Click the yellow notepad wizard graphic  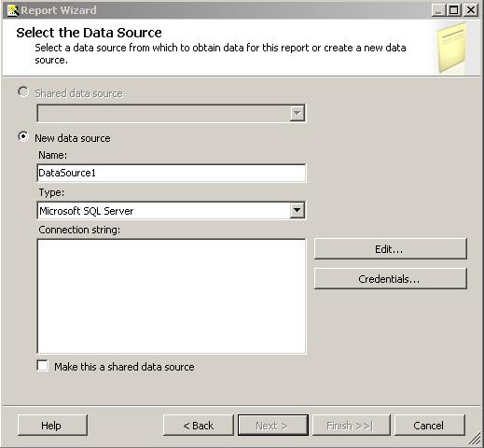pyautogui.click(x=452, y=49)
